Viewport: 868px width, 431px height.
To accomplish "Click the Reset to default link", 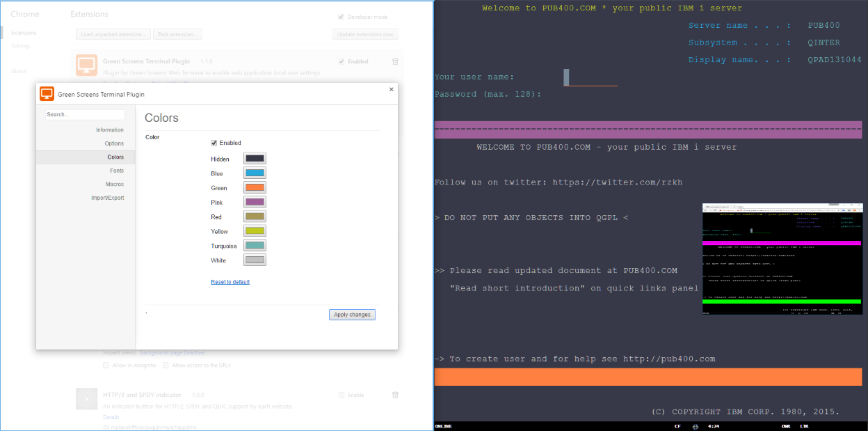I will click(x=230, y=281).
